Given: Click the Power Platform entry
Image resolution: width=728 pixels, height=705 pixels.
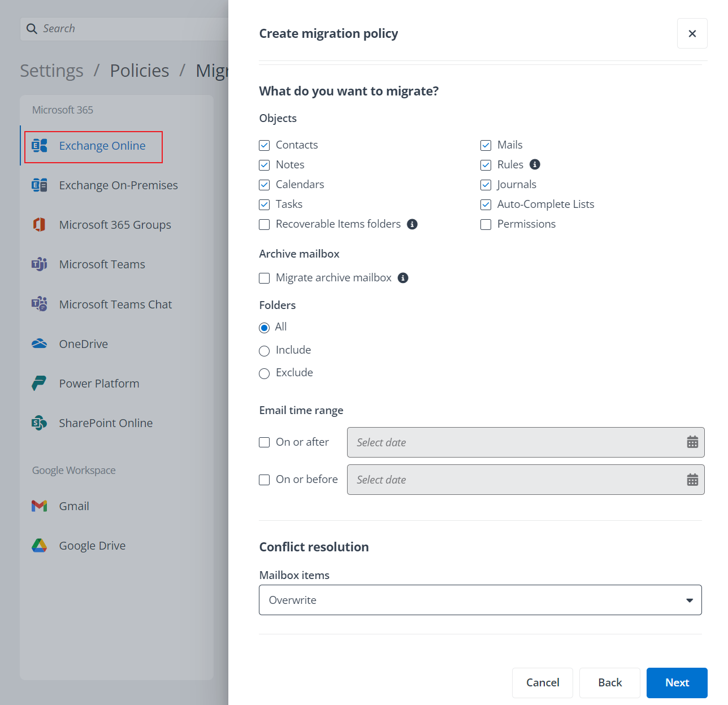Looking at the screenshot, I should [x=98, y=383].
